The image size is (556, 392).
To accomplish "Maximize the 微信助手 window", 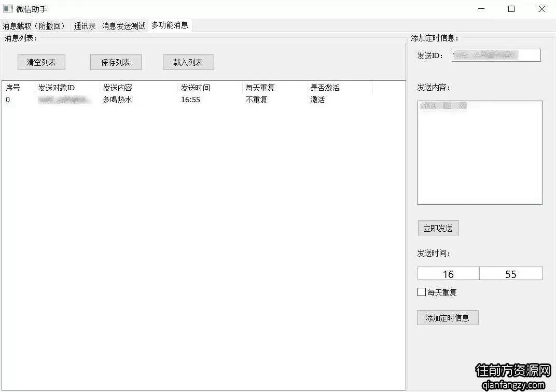I will [511, 9].
